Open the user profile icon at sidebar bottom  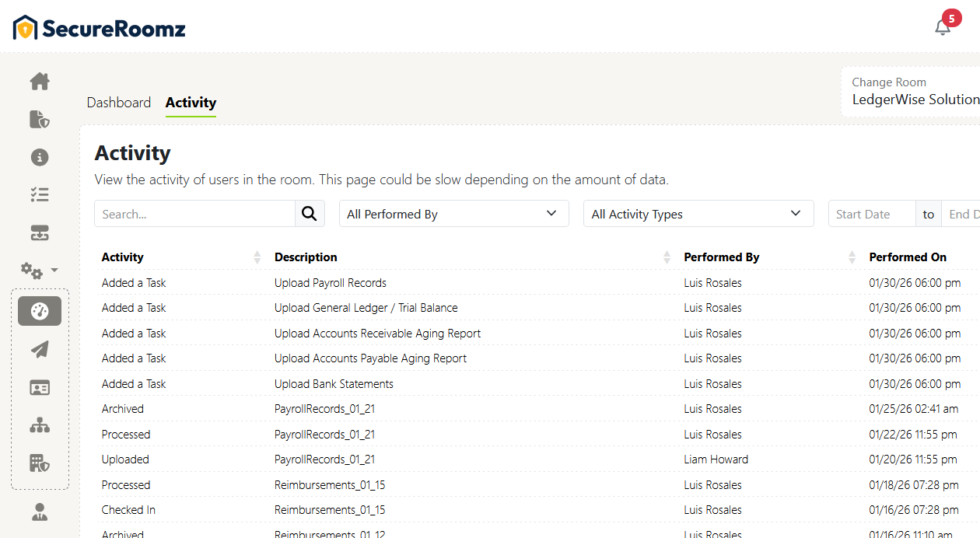[x=39, y=512]
